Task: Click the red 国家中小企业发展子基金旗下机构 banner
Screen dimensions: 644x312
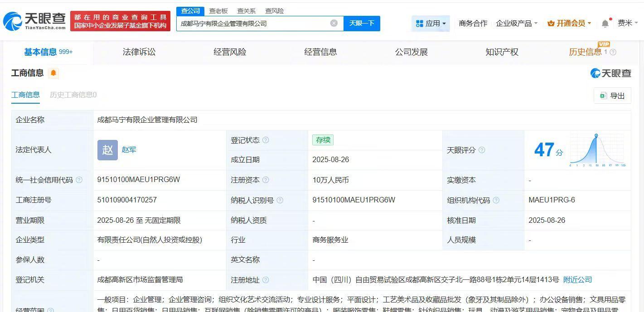Action: (x=121, y=21)
